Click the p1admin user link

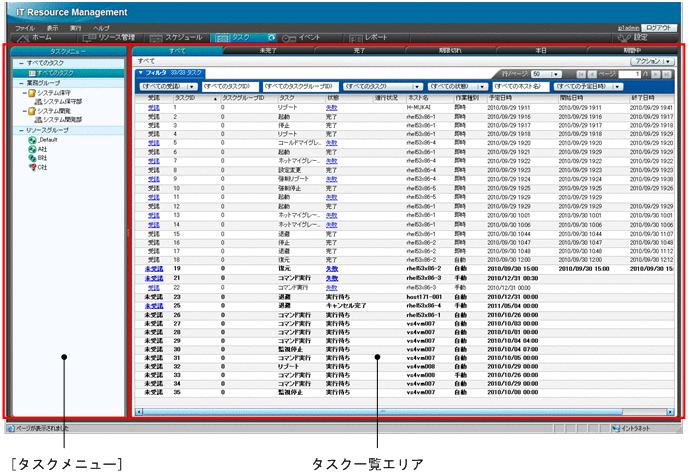(629, 28)
